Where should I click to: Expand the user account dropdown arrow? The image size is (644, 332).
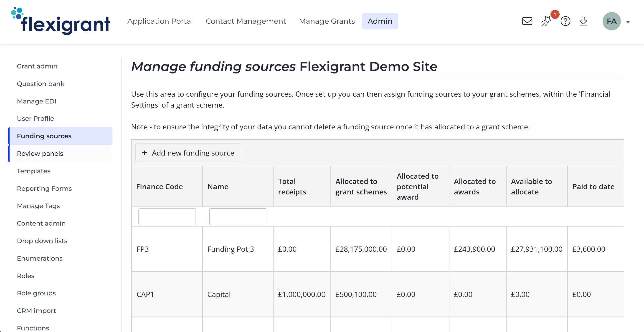click(628, 22)
